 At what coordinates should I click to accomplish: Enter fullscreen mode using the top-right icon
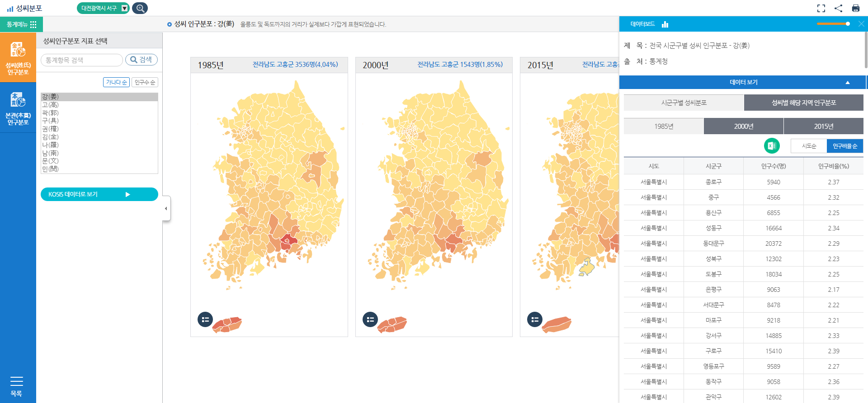(821, 8)
